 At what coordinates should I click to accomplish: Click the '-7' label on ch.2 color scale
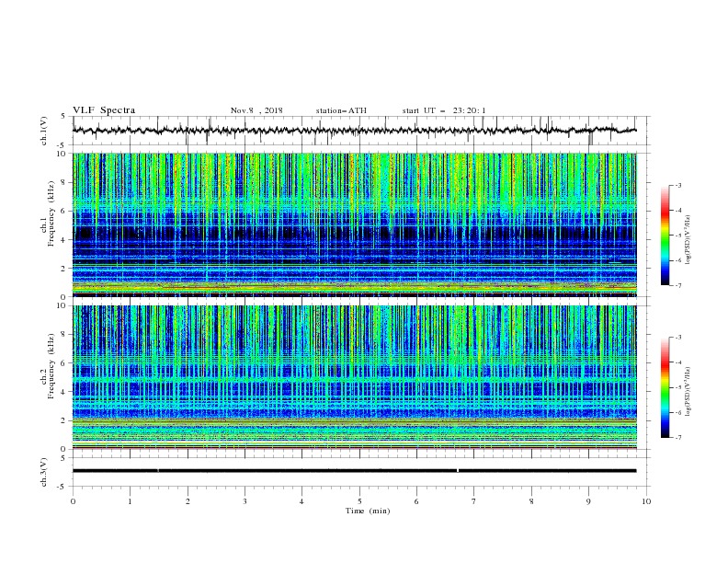pos(677,438)
